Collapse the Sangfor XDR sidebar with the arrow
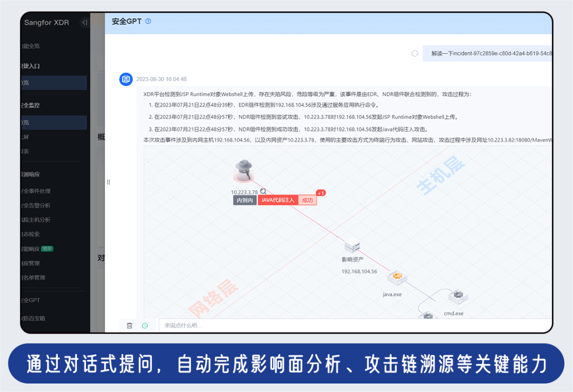 [x=84, y=23]
